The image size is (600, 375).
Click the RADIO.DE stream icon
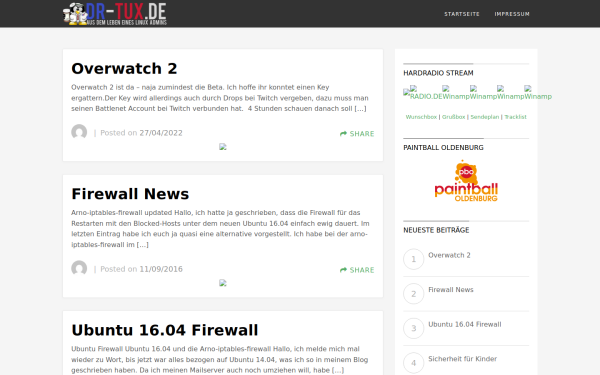(x=426, y=93)
